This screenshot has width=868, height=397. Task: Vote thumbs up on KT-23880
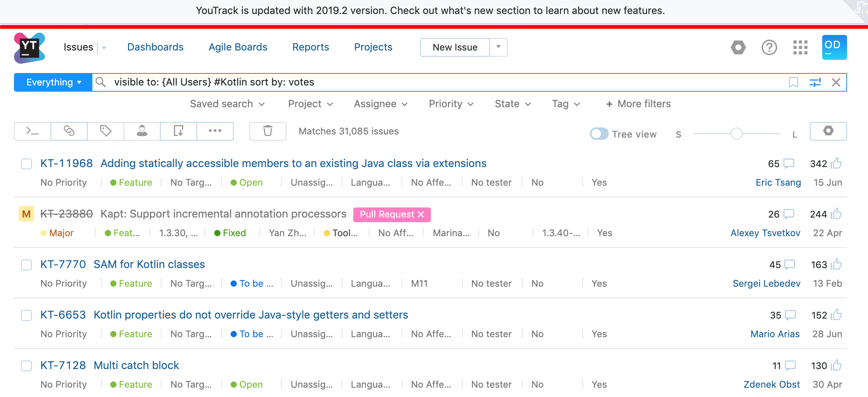pos(837,214)
